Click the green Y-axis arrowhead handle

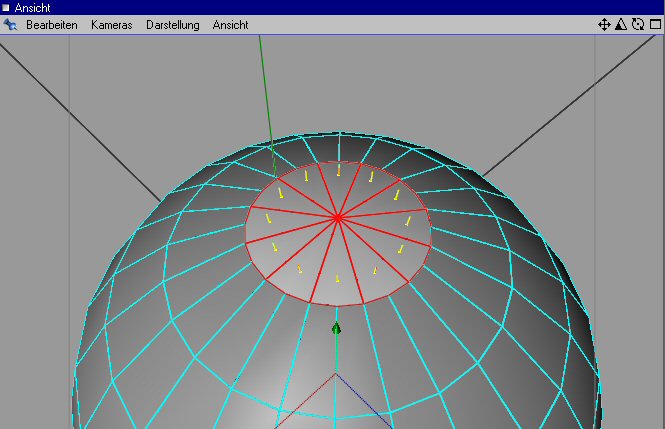pyautogui.click(x=336, y=327)
